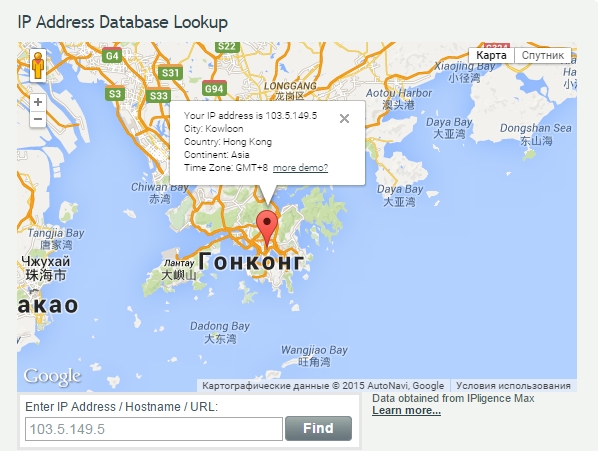Click the 'City: Kowloon' line
Screen dimensions: 598x451
(x=214, y=128)
